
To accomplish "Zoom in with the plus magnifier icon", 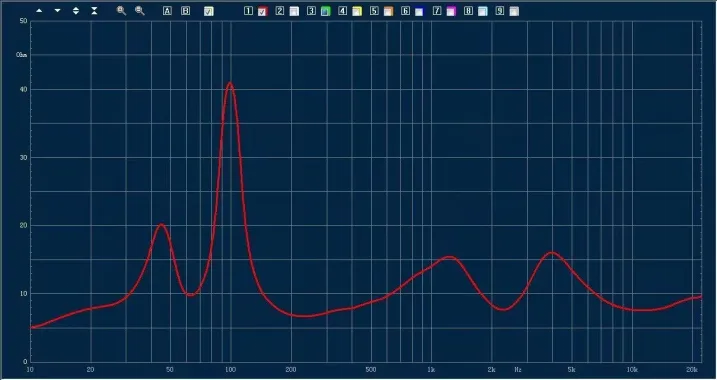I will (121, 11).
